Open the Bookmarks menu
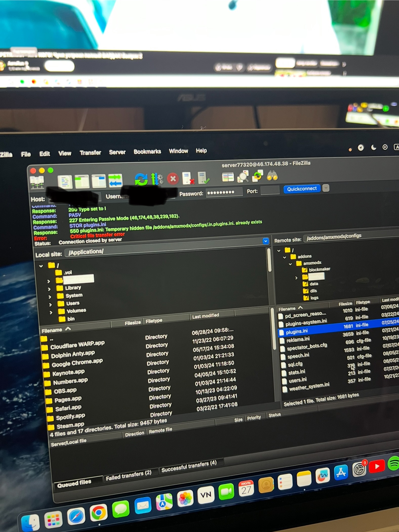The height and width of the screenshot is (532, 399). pos(147,151)
